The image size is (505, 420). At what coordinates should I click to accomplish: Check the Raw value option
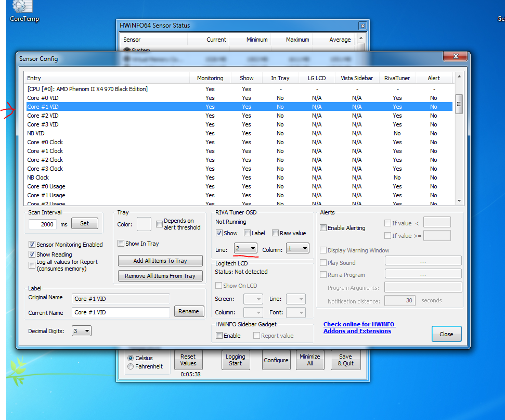275,233
